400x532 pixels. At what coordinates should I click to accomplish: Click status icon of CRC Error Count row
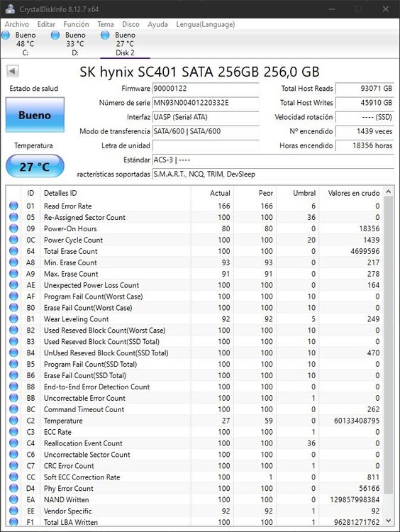pos(13,465)
